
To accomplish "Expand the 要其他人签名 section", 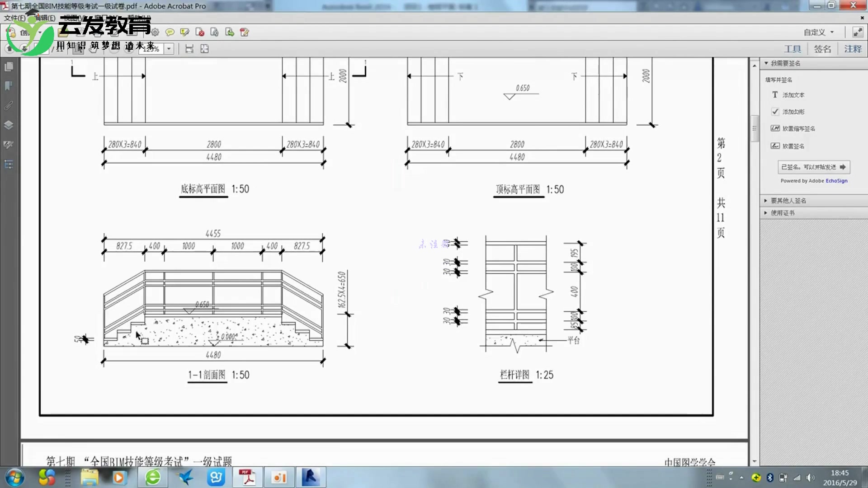I will click(x=788, y=201).
